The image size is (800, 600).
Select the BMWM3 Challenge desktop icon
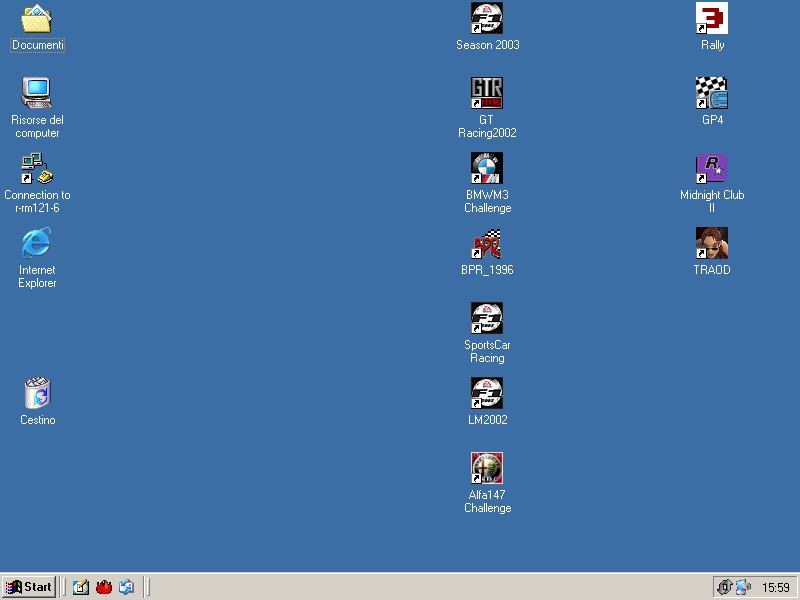(x=487, y=168)
